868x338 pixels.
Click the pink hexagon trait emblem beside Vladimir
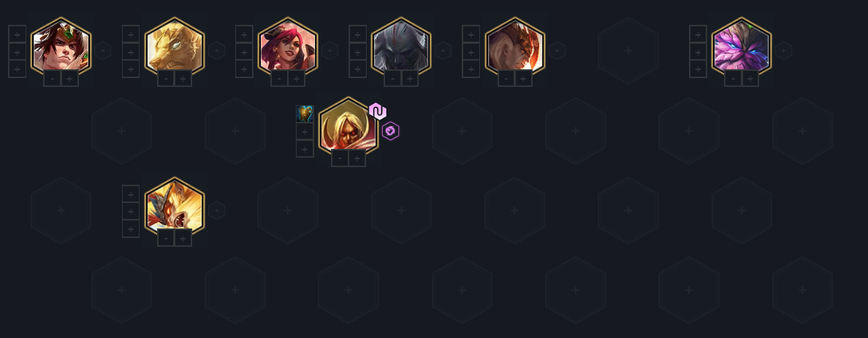tap(378, 112)
